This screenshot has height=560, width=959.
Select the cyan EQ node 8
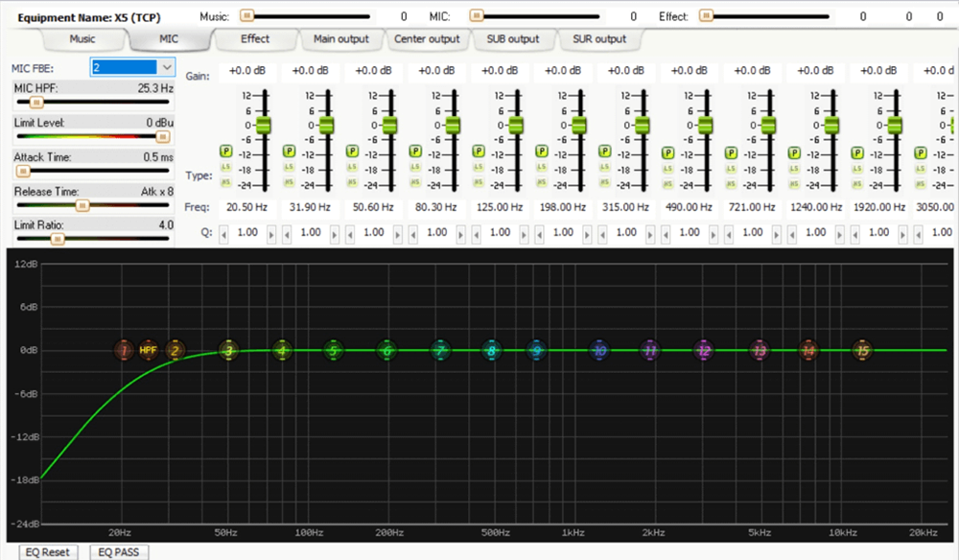[491, 350]
